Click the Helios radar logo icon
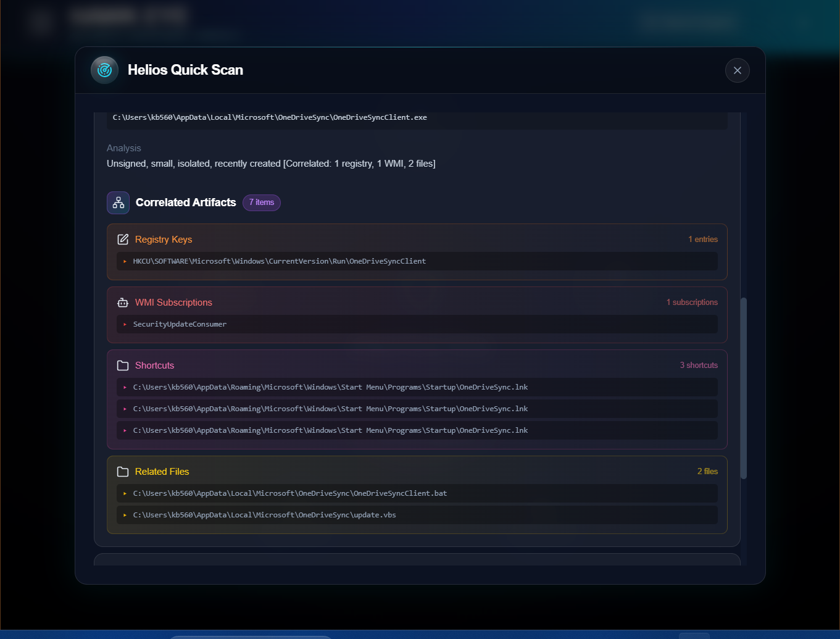 click(x=104, y=70)
